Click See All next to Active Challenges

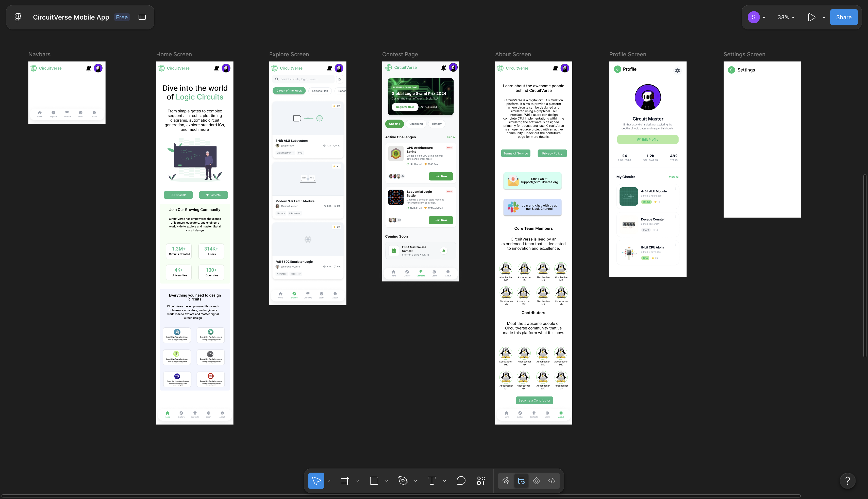(452, 137)
